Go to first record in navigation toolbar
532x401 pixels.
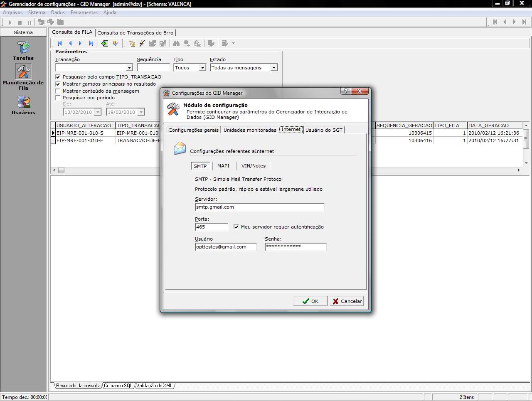60,43
